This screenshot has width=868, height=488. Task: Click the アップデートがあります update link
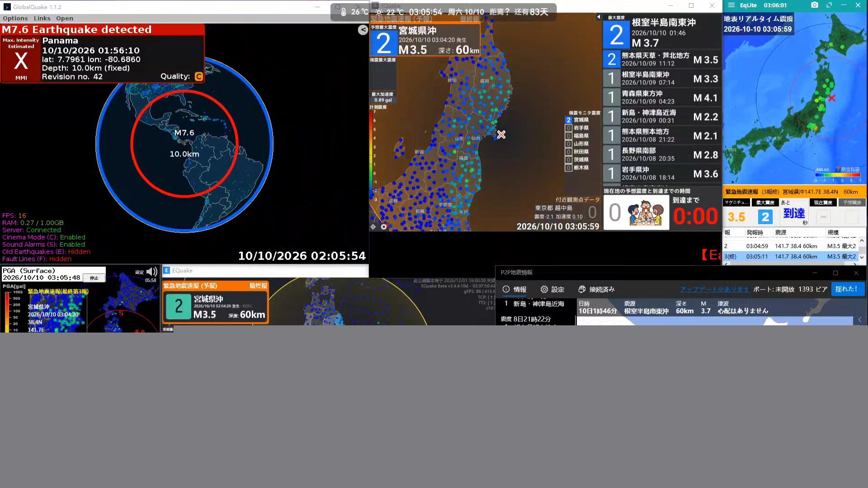click(x=715, y=289)
